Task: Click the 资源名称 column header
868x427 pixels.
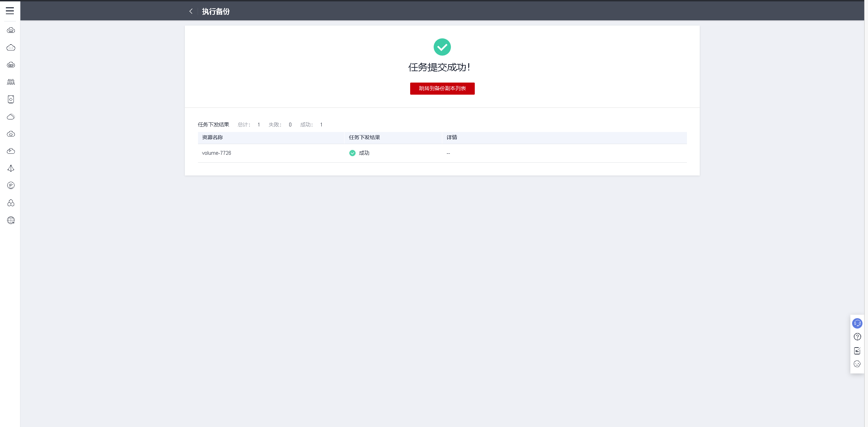Action: (x=212, y=137)
